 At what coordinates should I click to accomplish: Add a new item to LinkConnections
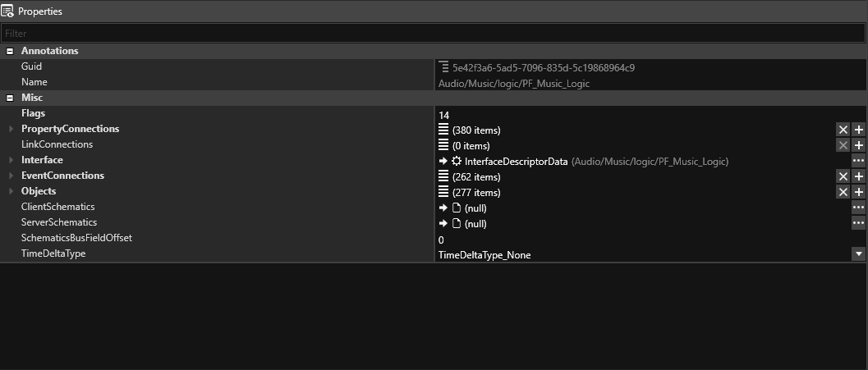click(x=859, y=145)
